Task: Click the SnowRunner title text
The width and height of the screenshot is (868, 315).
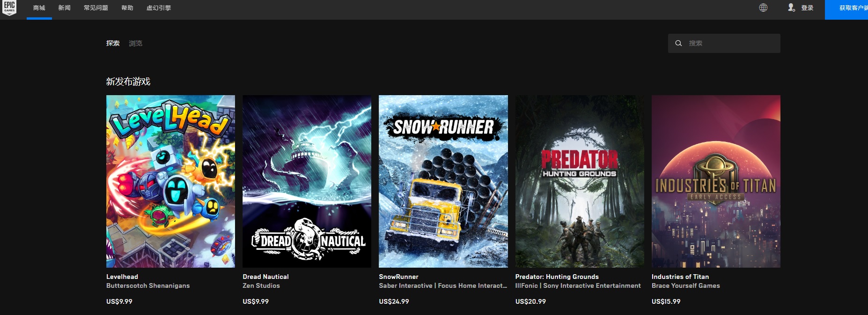Action: [x=398, y=277]
